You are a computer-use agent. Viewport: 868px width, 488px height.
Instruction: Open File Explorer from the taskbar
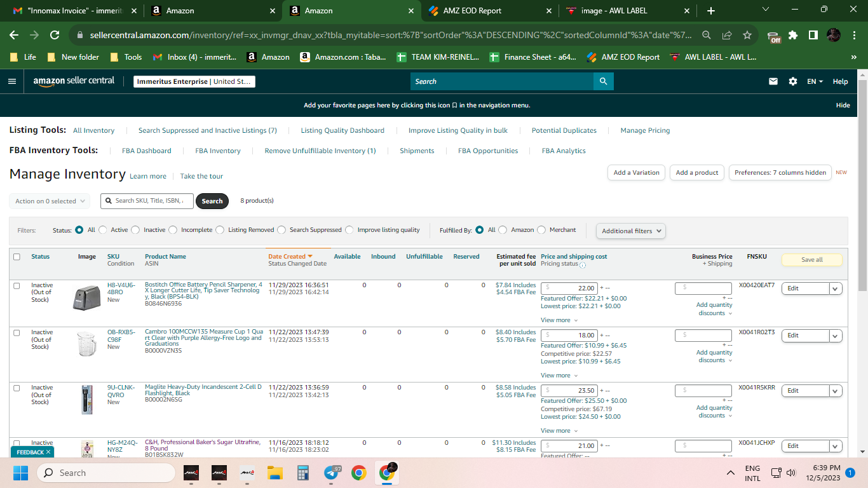pos(275,473)
